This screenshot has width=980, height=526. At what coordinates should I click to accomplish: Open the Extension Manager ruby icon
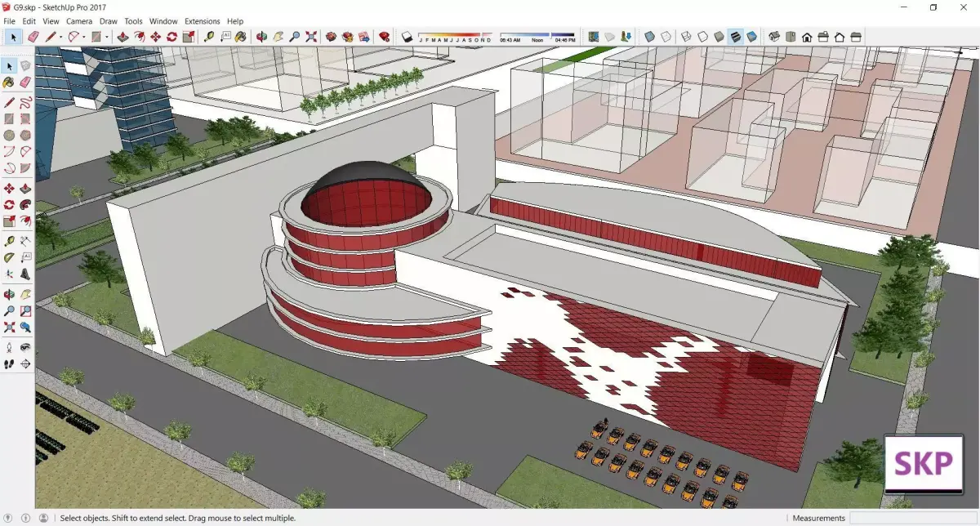coord(384,37)
